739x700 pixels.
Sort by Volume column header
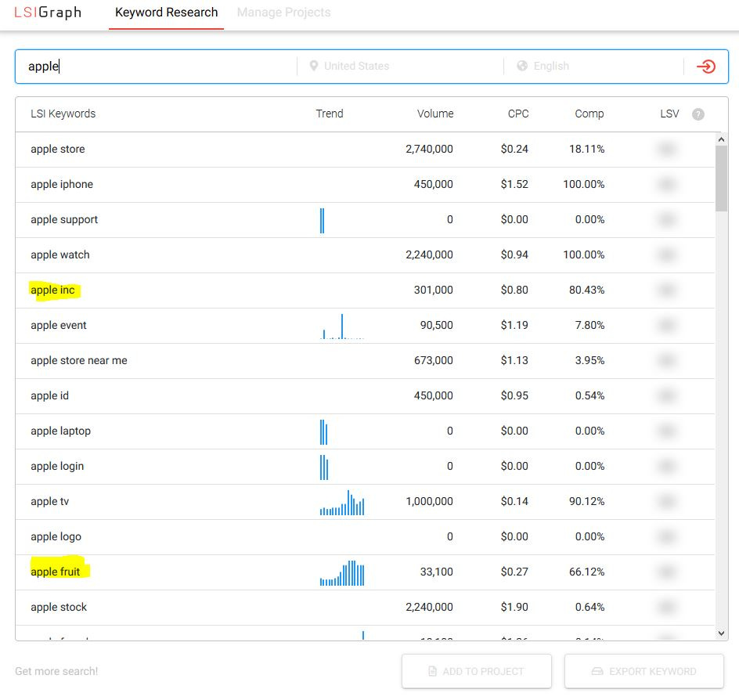click(435, 114)
